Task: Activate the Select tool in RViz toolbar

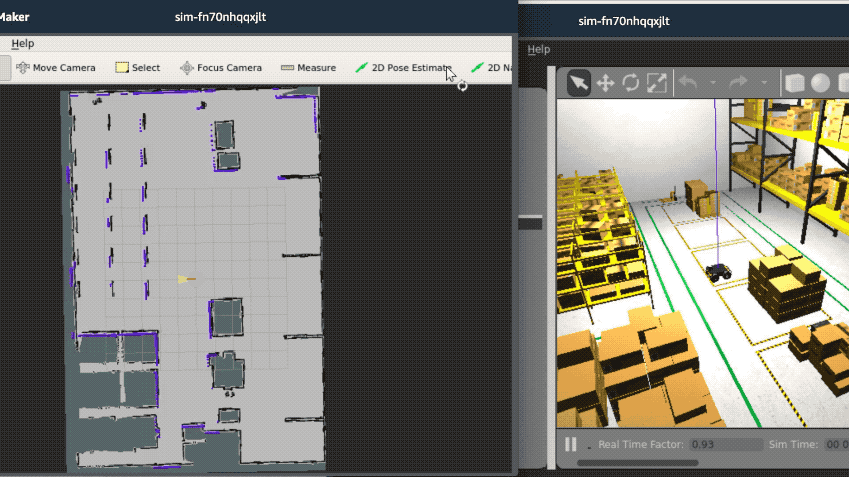Action: [x=138, y=68]
